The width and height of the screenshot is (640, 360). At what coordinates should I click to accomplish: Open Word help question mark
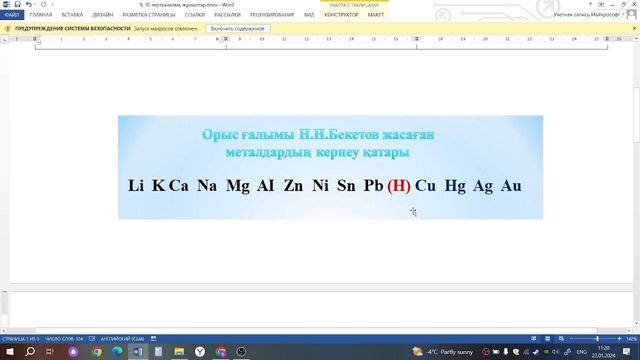point(590,4)
